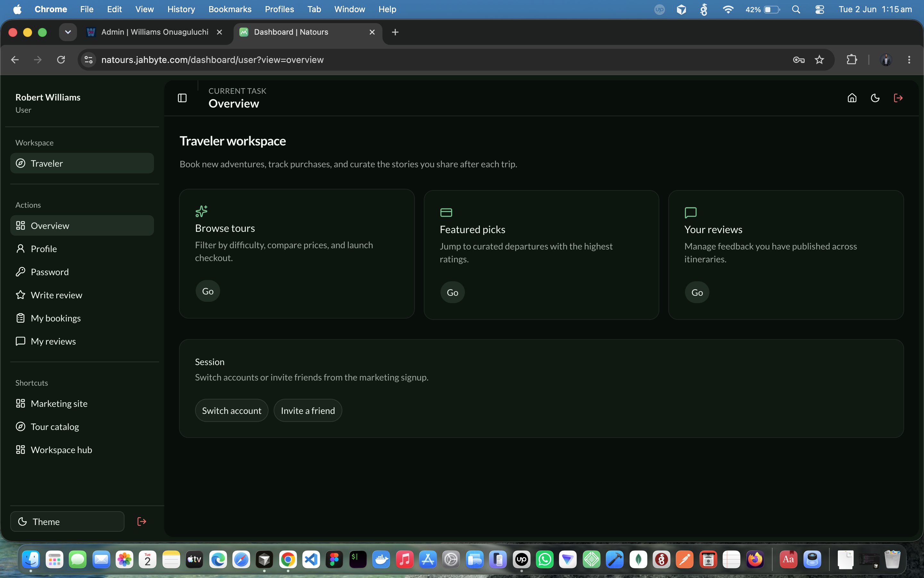
Task: Click the Invite a friend button
Action: (308, 411)
